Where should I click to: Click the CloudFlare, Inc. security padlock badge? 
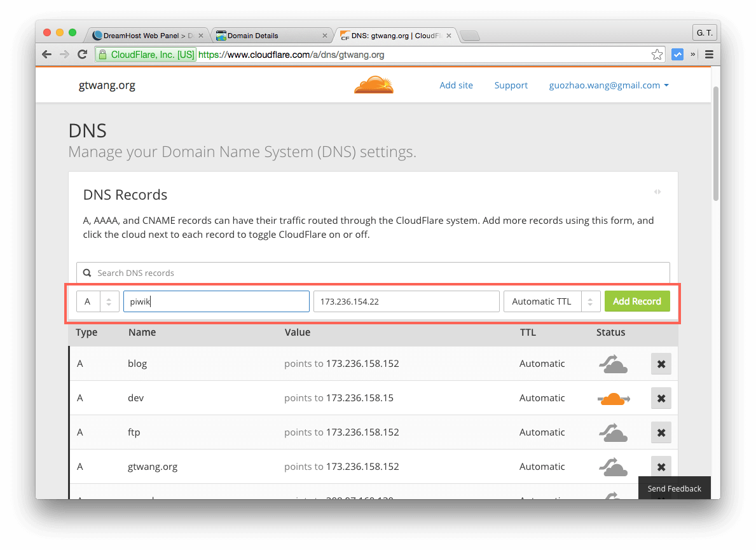145,54
